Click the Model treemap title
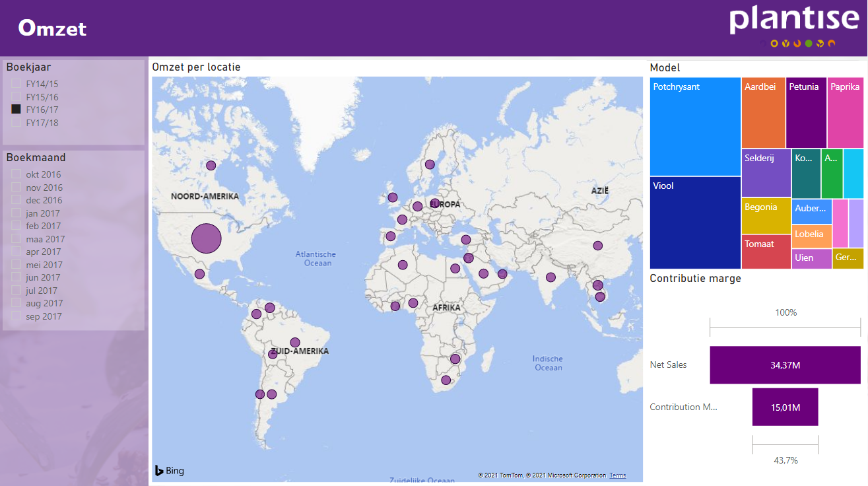Screen dimensions: 868x486 coord(665,67)
